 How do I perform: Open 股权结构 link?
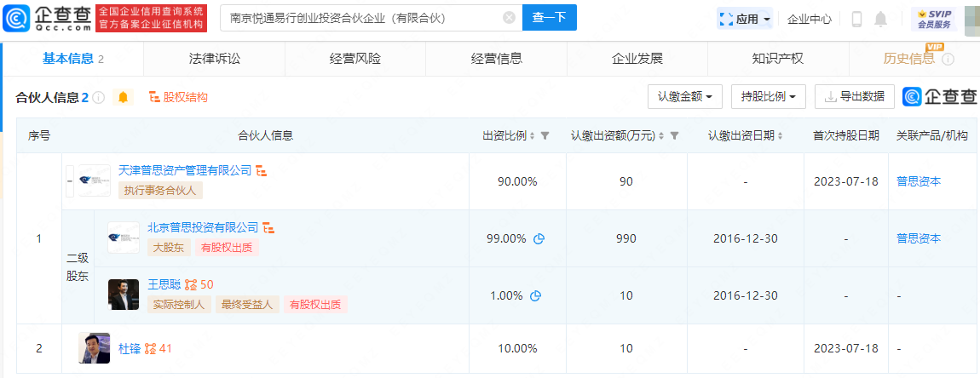(178, 97)
